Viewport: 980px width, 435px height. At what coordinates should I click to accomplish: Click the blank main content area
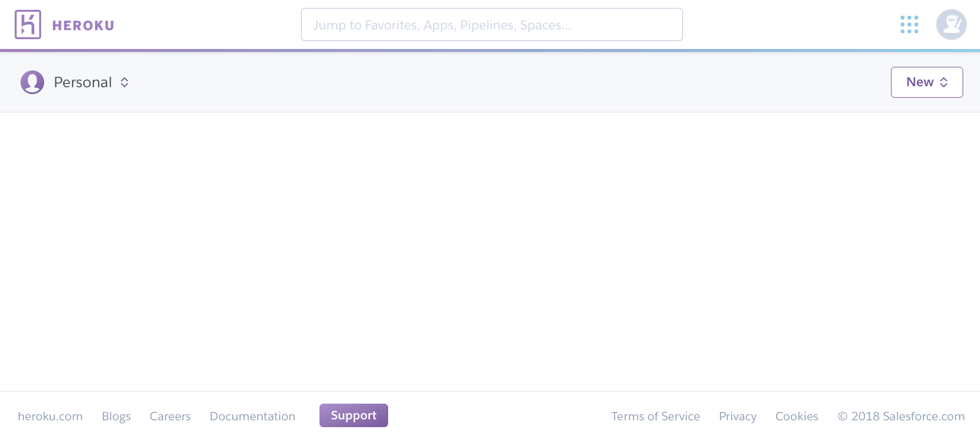pos(490,251)
